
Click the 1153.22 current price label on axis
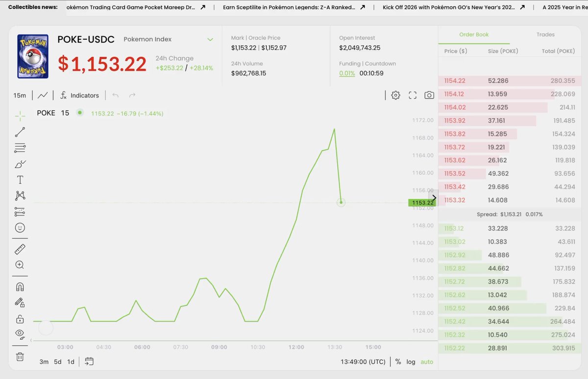point(422,203)
